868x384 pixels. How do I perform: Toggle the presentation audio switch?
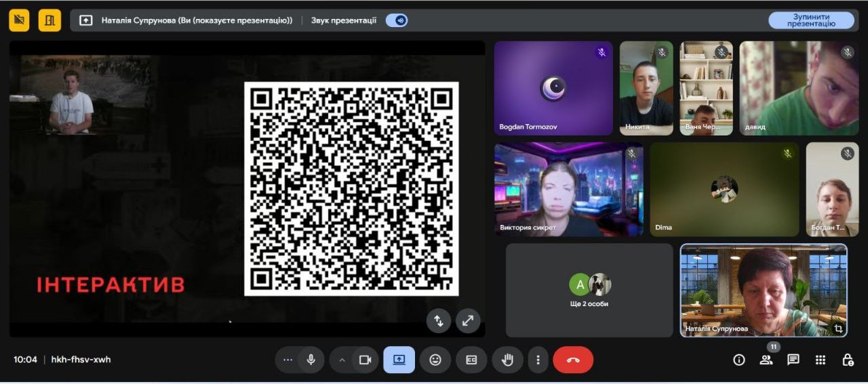tap(397, 20)
